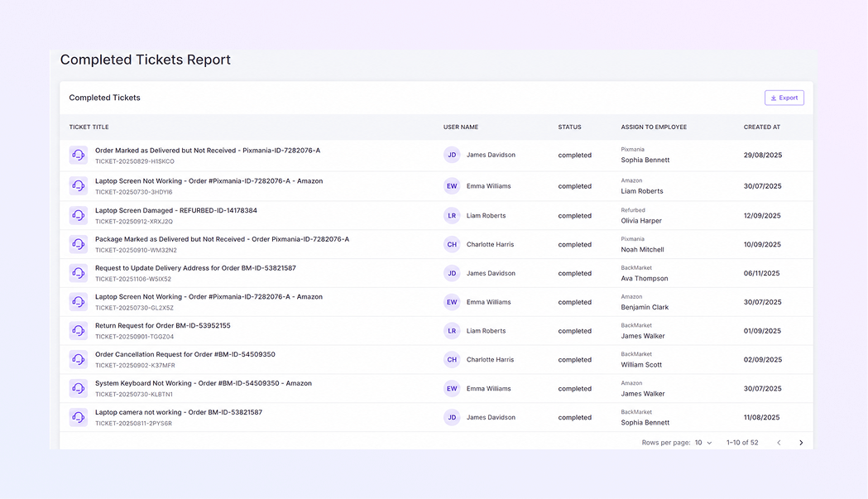
Task: Export the completed tickets list
Action: pos(784,98)
